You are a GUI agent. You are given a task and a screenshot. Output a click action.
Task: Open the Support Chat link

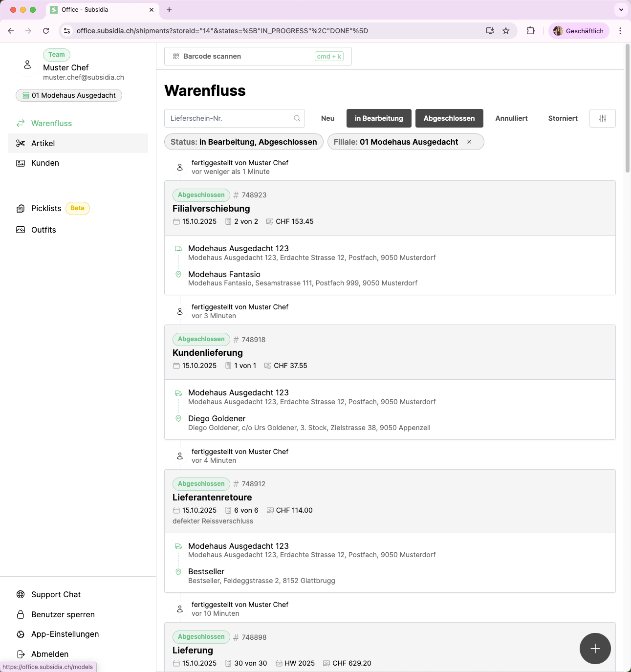point(56,594)
